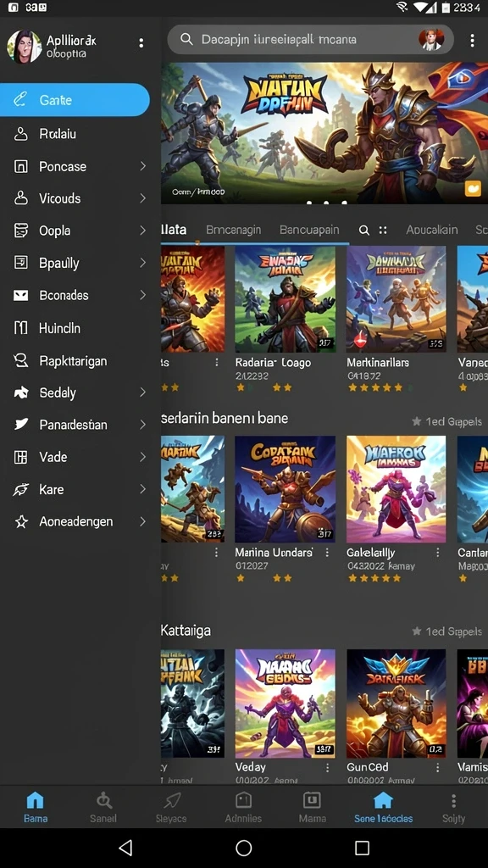Open account avatar in search bar

(x=431, y=39)
